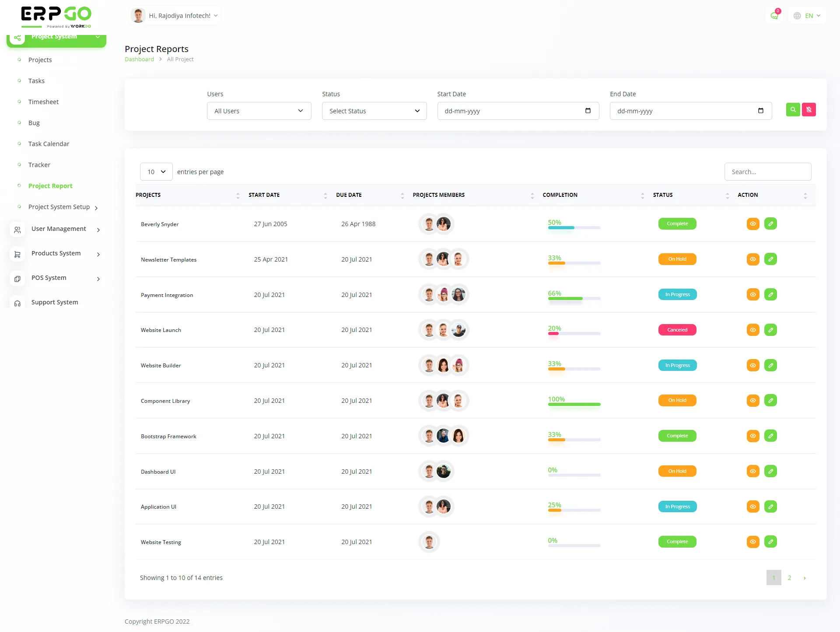Select the Project Report sidebar item
This screenshot has height=632, width=840.
click(50, 186)
